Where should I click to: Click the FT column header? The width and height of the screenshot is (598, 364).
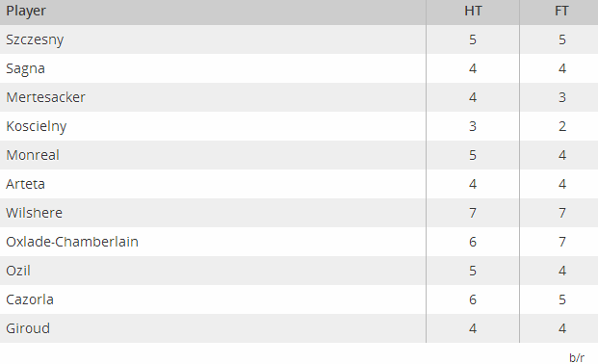click(561, 11)
